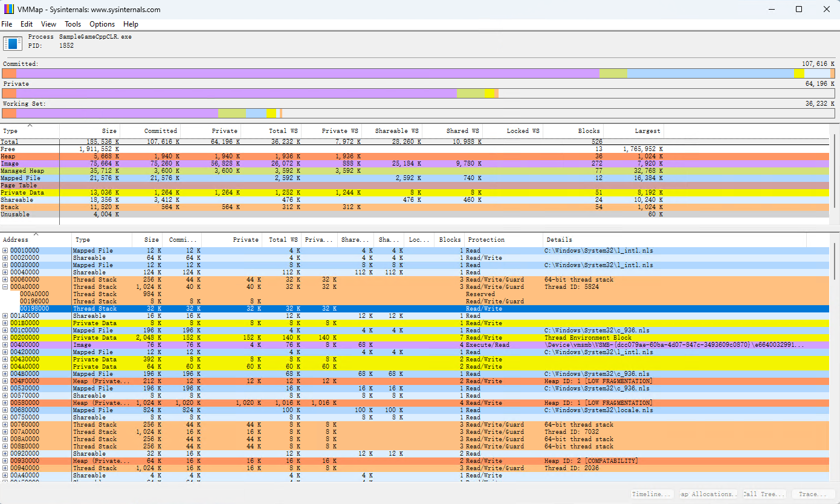The width and height of the screenshot is (840, 504).
Task: Select the Managed Heap row in summary
Action: coord(415,170)
